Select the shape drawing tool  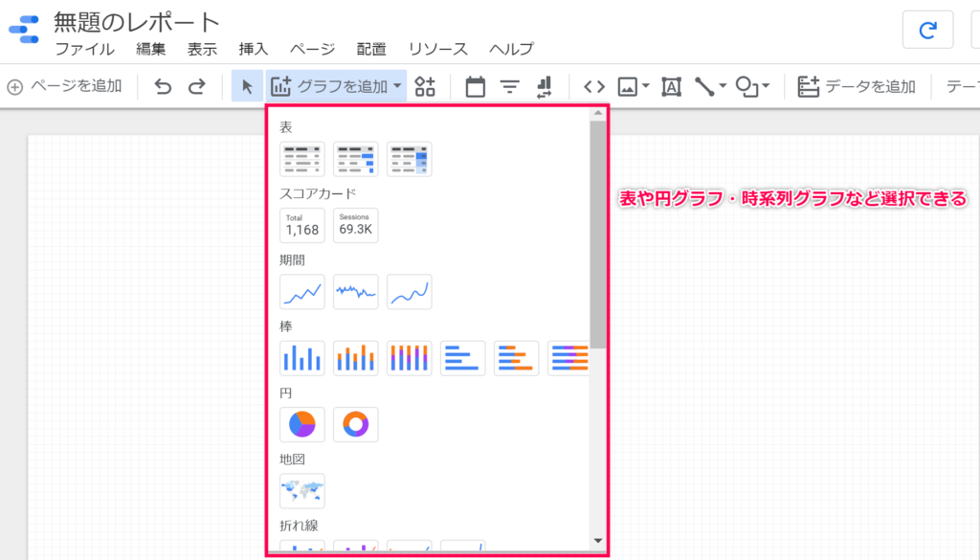click(x=746, y=87)
